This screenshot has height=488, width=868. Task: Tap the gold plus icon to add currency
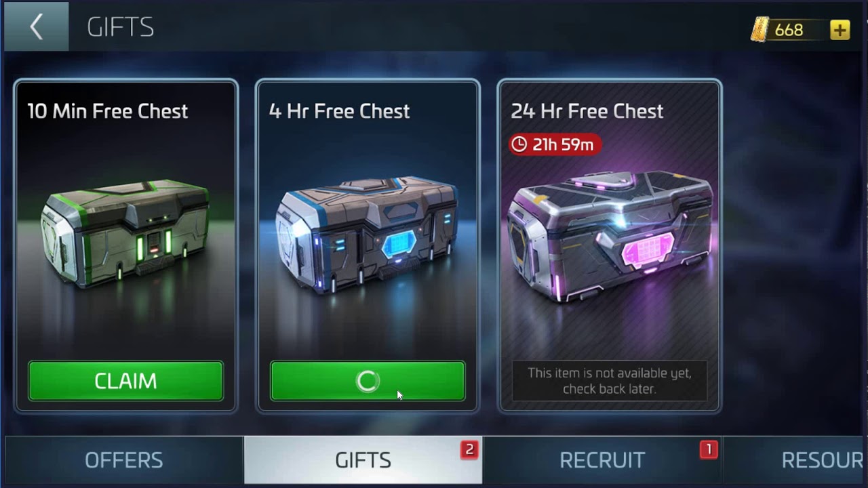point(840,30)
